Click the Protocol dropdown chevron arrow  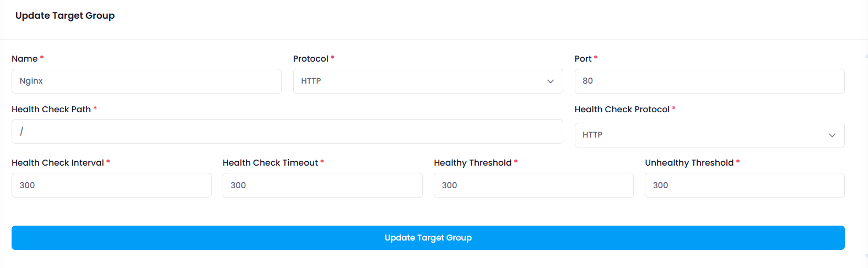click(x=550, y=81)
